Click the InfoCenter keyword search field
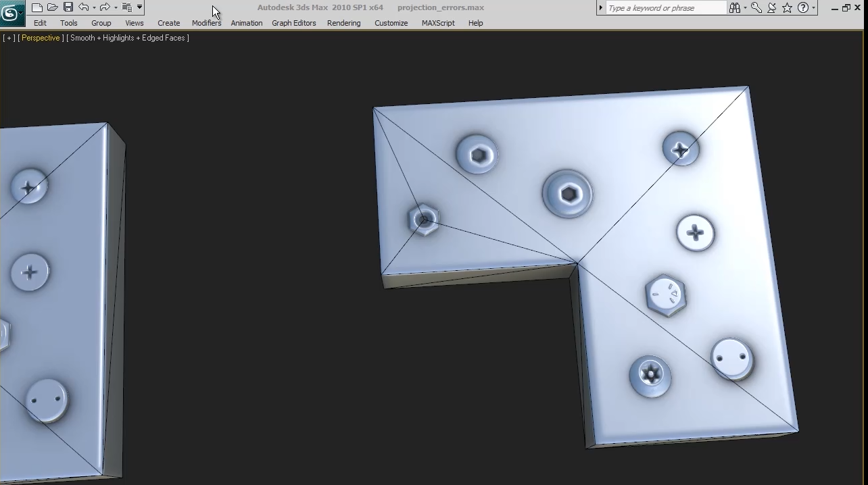Screen dimensions: 868x485 coord(666,8)
